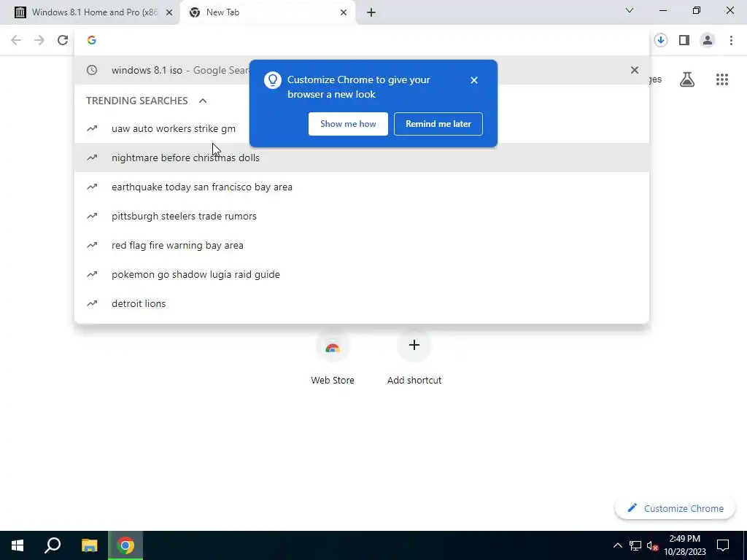This screenshot has height=560, width=747.
Task: Close the New Tab tab
Action: [344, 12]
